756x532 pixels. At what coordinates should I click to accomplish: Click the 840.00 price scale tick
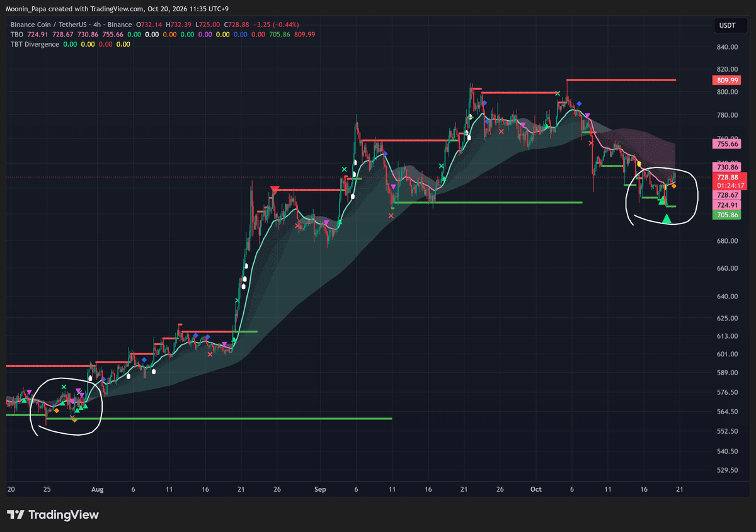(x=727, y=47)
